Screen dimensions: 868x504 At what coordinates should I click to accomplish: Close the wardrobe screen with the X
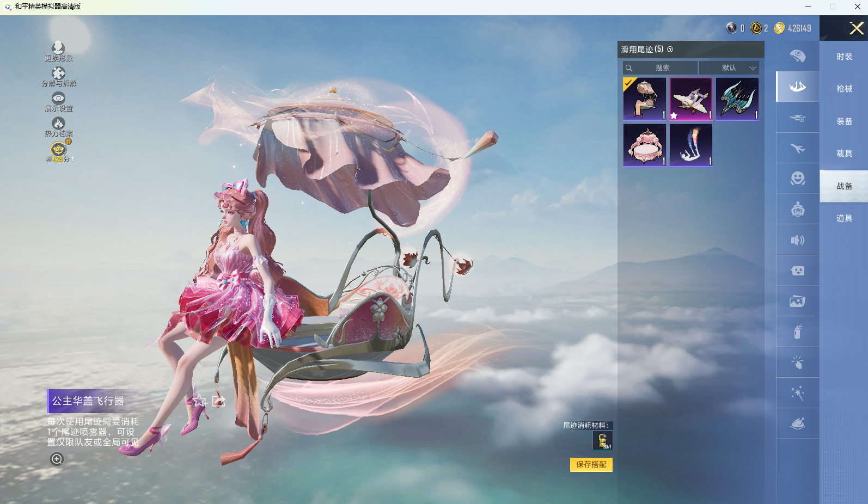point(857,28)
